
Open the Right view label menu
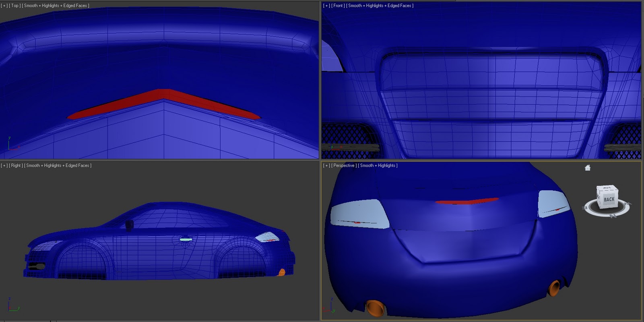16,166
